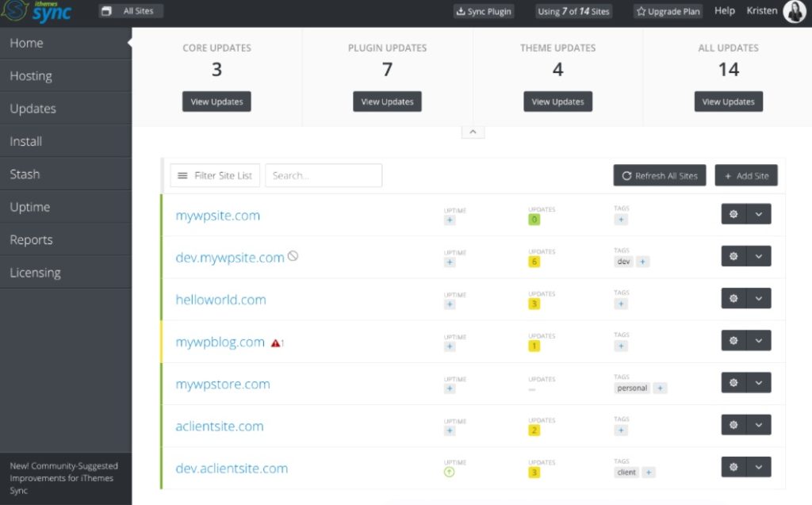
Task: Open the Uptime sidebar section
Action: 30,207
